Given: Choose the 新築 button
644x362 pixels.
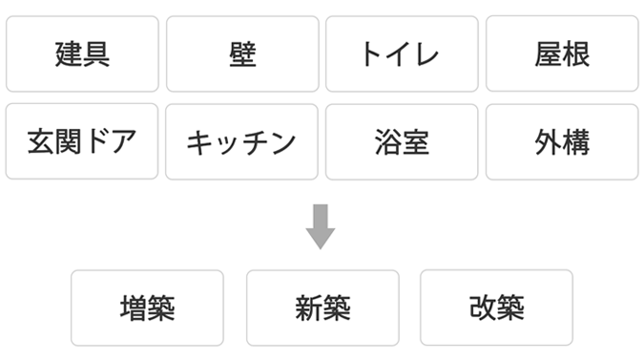Looking at the screenshot, I should tap(322, 309).
